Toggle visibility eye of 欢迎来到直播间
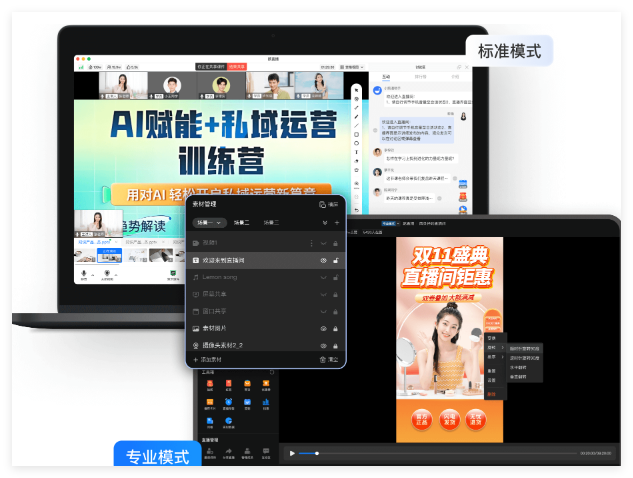The height and width of the screenshot is (478, 633). [323, 261]
